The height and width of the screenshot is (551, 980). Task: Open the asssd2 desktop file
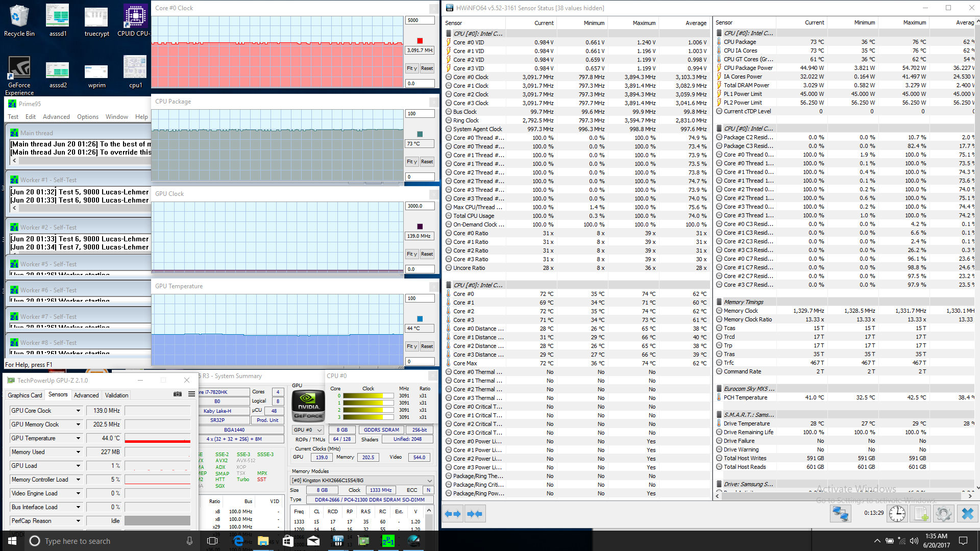[x=58, y=76]
